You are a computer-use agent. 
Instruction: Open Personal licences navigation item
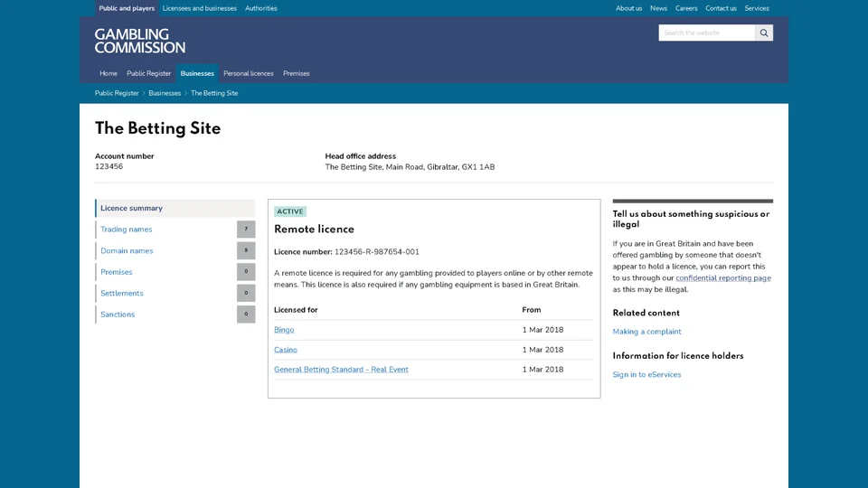[249, 73]
